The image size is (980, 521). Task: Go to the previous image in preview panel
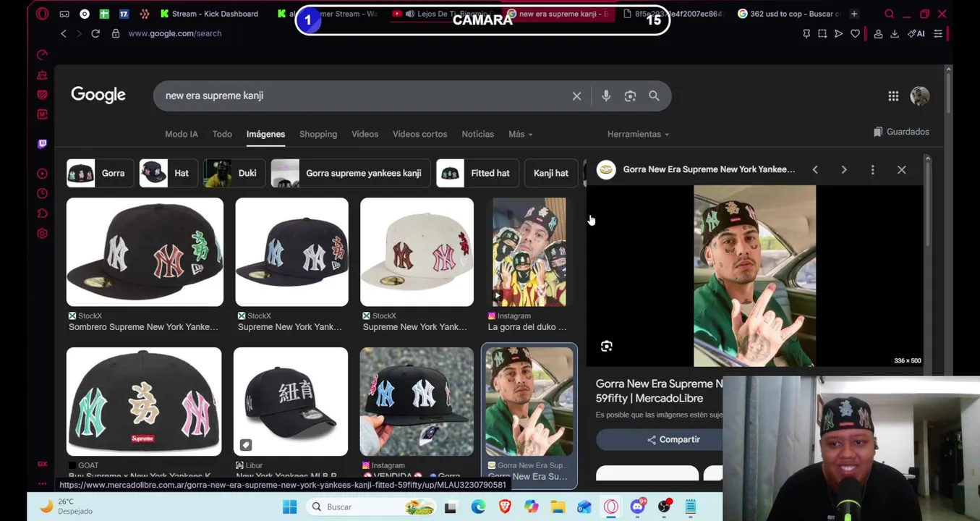tap(815, 169)
